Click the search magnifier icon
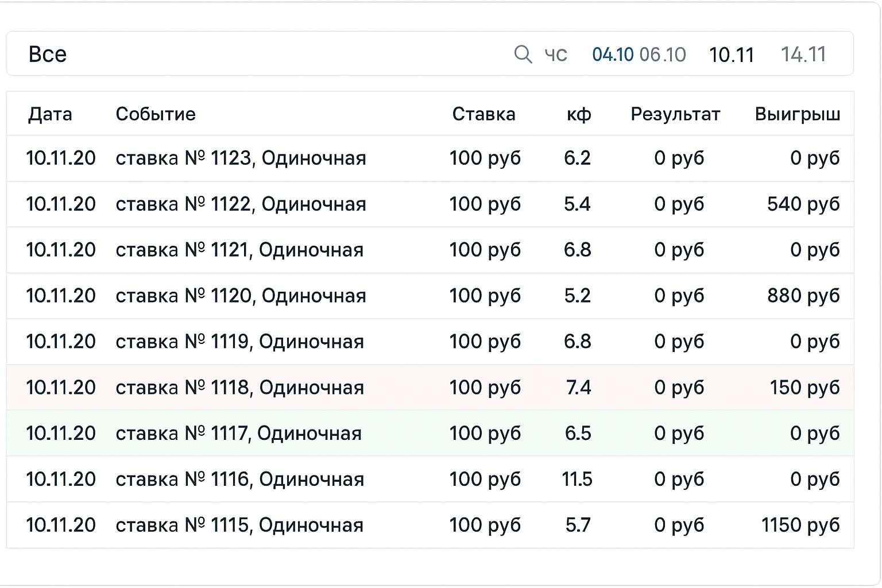Screen dimensions: 882x588 tap(523, 54)
